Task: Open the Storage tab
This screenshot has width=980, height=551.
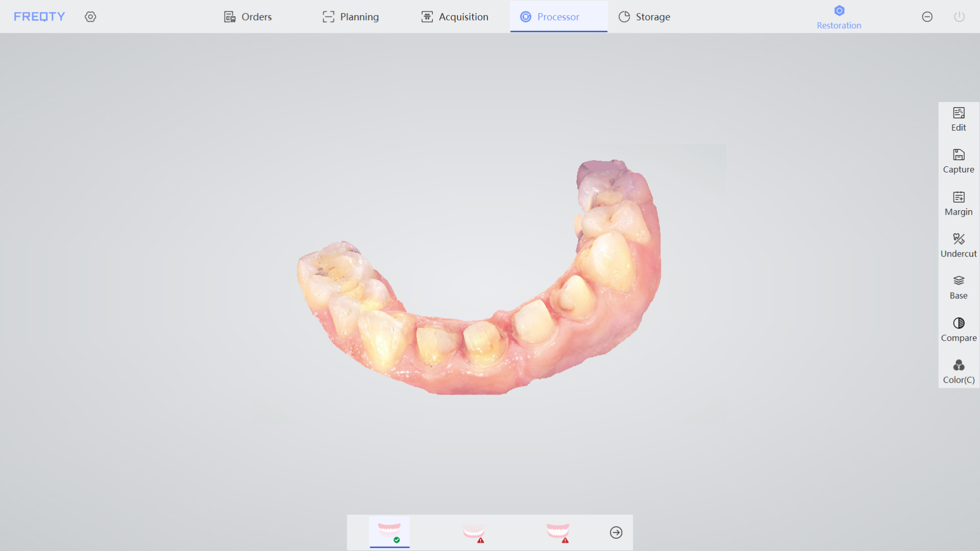Action: click(x=644, y=17)
